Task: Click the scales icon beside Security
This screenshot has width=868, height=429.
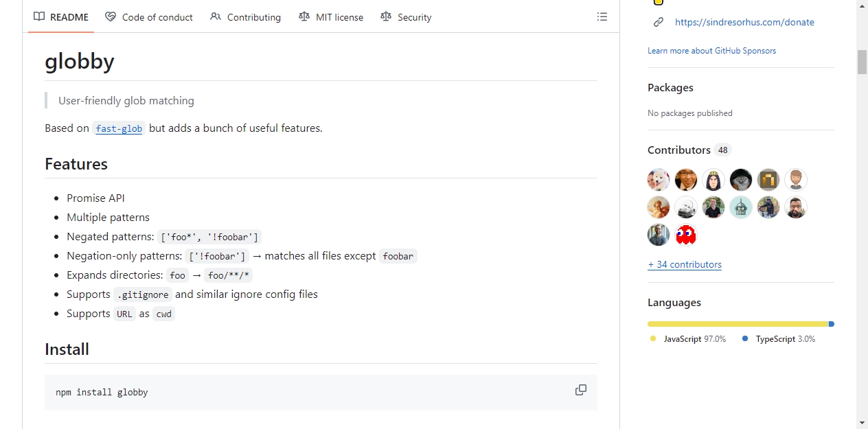Action: click(386, 17)
